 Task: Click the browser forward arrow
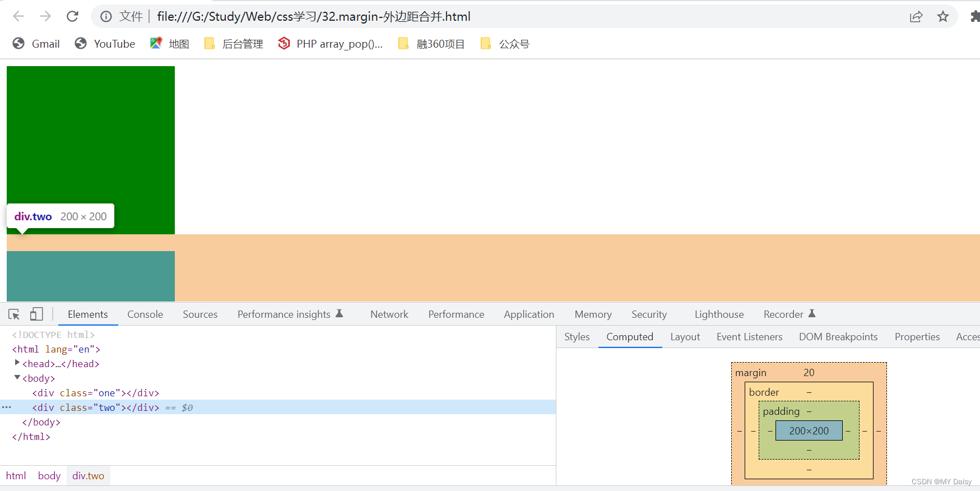pyautogui.click(x=45, y=16)
